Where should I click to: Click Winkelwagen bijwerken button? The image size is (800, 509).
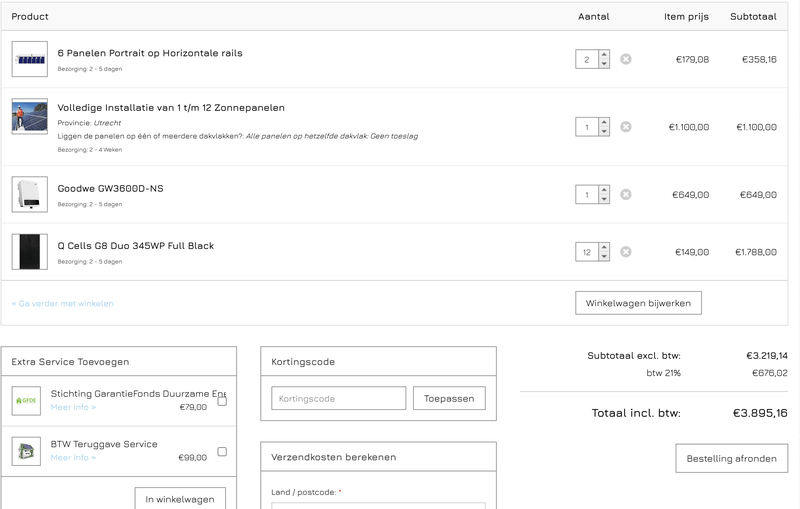[638, 303]
